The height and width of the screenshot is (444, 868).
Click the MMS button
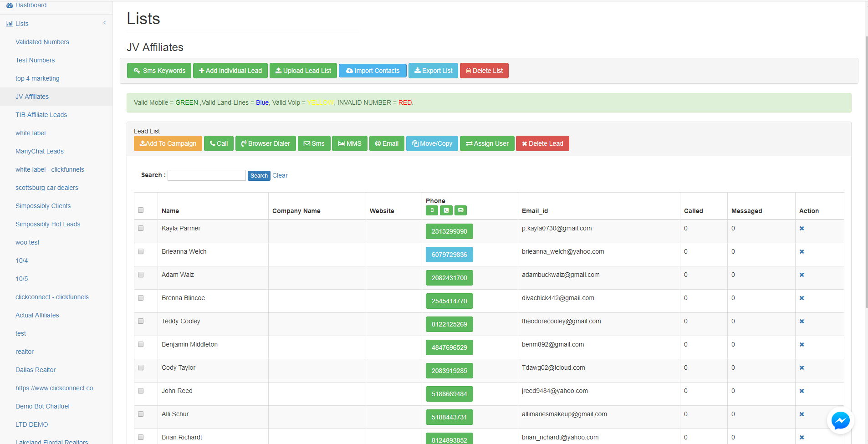pos(350,143)
